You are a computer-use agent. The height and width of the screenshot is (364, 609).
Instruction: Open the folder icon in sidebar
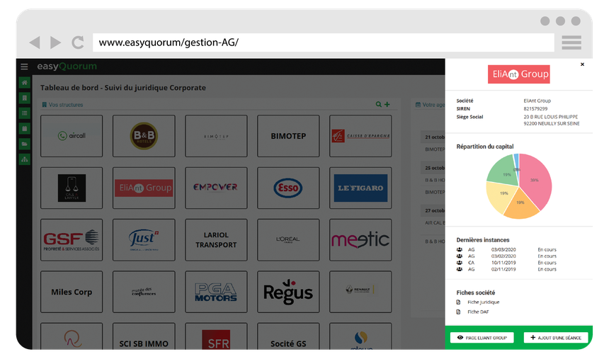pos(25,144)
